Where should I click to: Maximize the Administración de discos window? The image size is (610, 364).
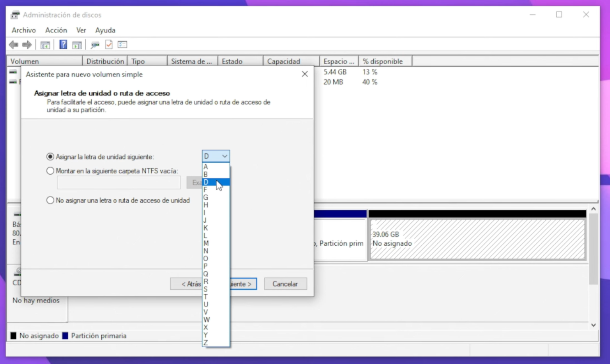pyautogui.click(x=559, y=15)
